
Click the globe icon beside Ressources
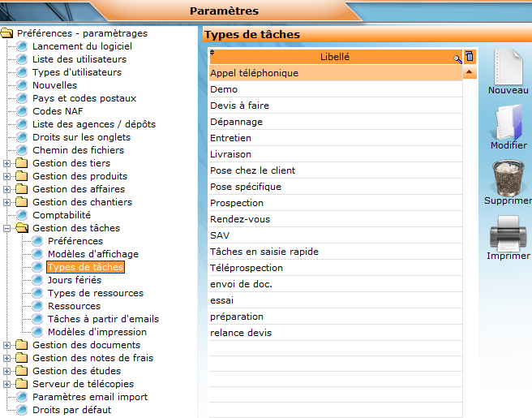point(37,306)
